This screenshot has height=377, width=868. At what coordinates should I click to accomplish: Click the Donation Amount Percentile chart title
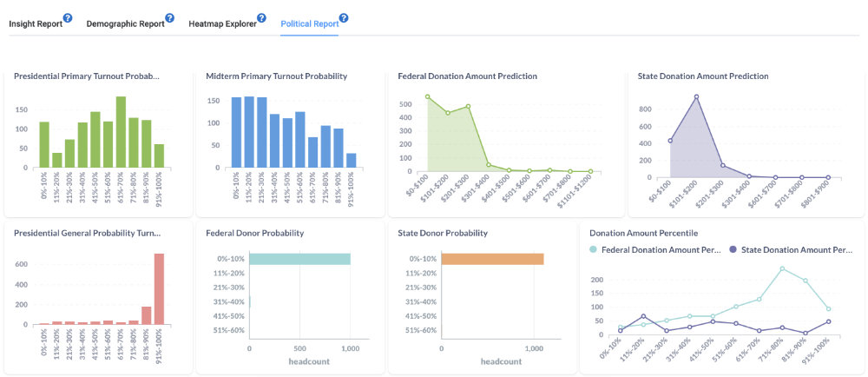[641, 233]
